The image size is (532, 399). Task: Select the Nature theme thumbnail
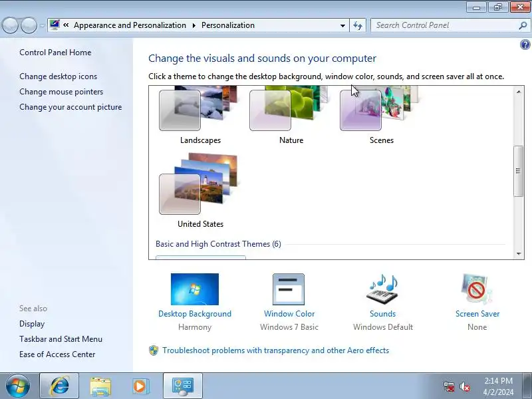click(291, 108)
